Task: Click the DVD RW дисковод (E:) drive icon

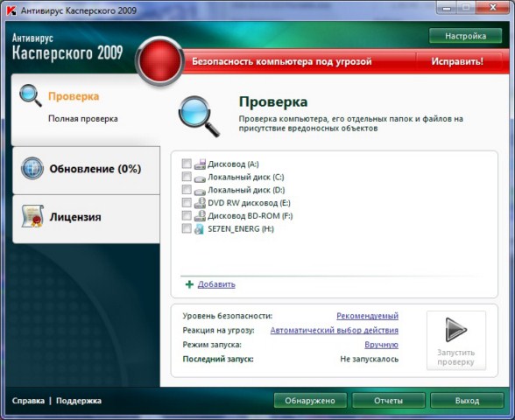Action: click(x=200, y=203)
